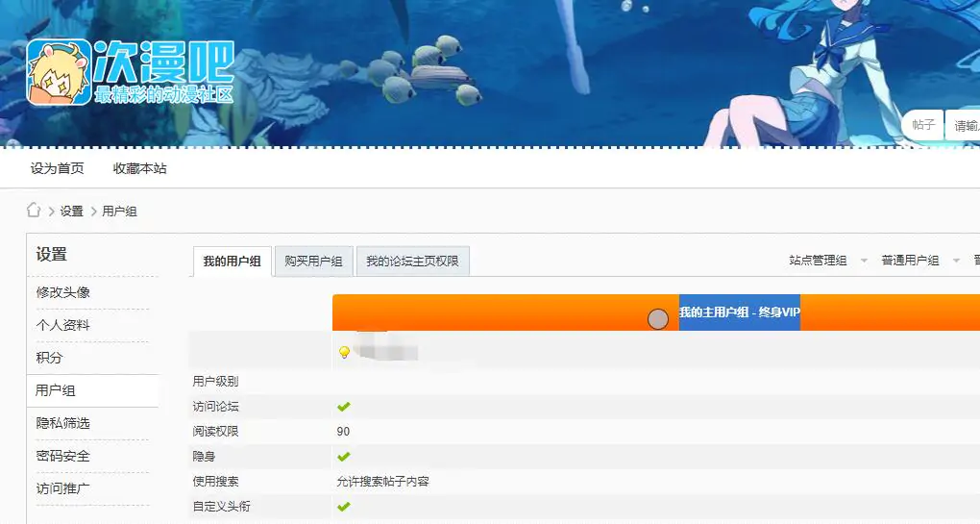Click the 用户级别 row label

(x=215, y=382)
